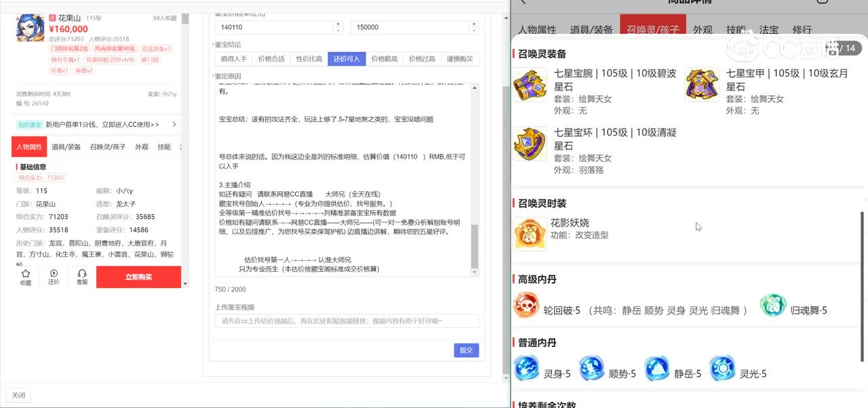Screen dimensions: 868x408
Task: Select 性价比高 conclusion option
Action: pos(309,59)
